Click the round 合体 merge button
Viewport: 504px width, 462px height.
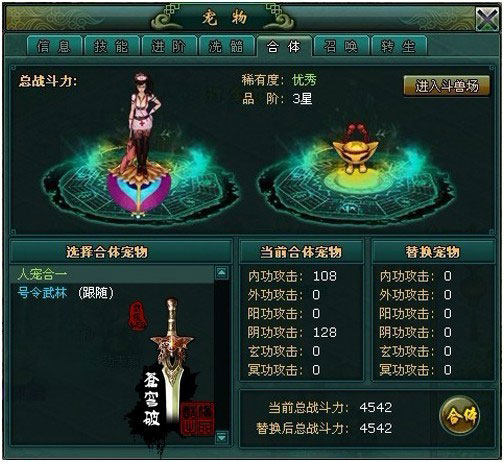tap(460, 416)
